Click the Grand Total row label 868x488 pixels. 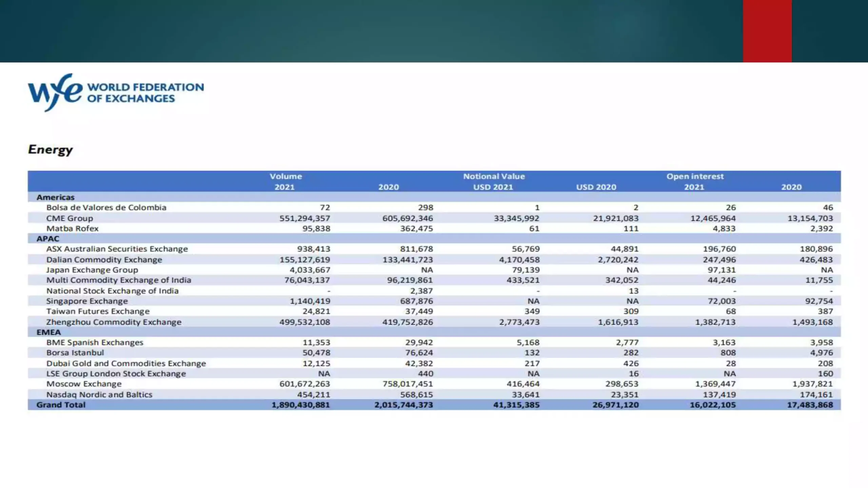click(61, 405)
